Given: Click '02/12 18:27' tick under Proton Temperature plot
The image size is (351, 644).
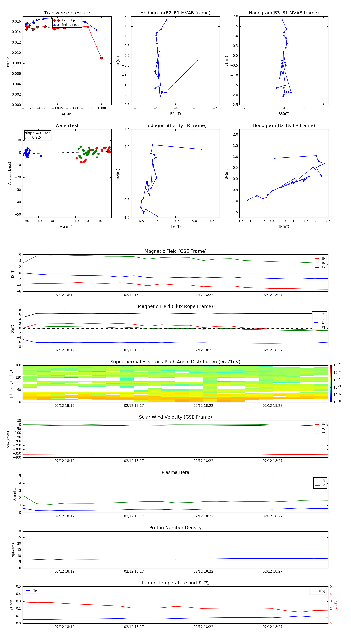Looking at the screenshot, I should click(272, 627).
